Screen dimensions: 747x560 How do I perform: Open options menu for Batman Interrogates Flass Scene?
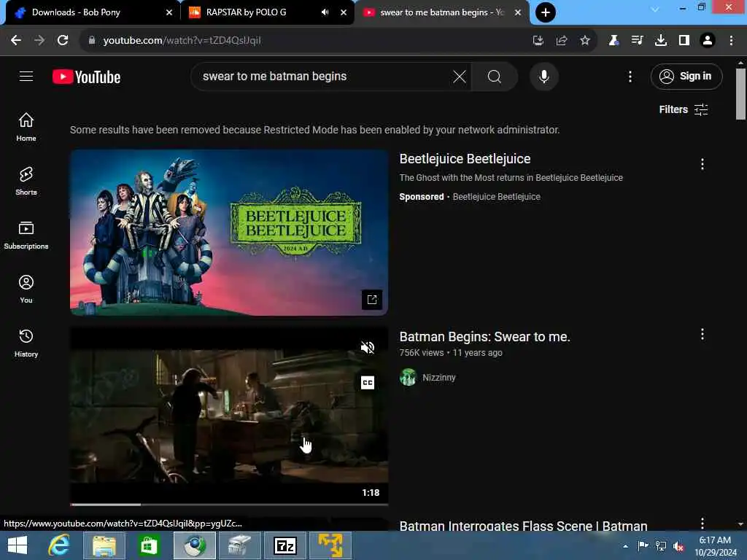pyautogui.click(x=702, y=524)
